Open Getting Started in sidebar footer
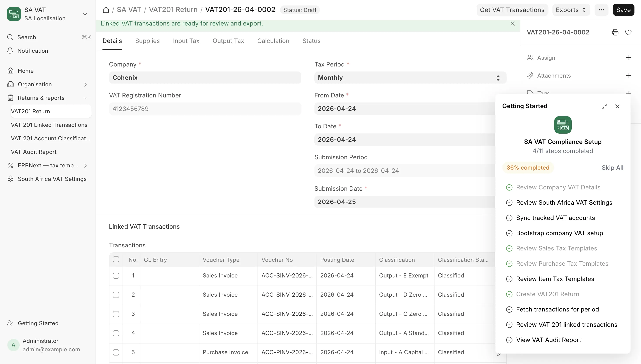Screen dimensions: 641x364 pyautogui.click(x=33, y=323)
